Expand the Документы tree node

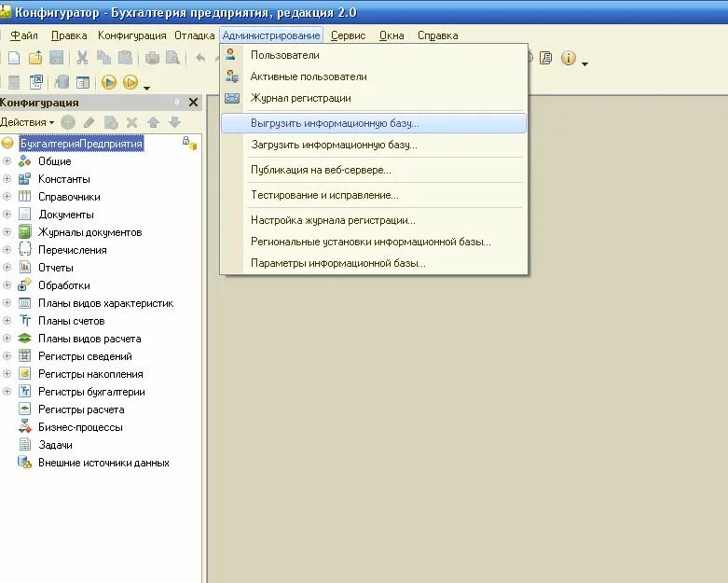point(7,215)
